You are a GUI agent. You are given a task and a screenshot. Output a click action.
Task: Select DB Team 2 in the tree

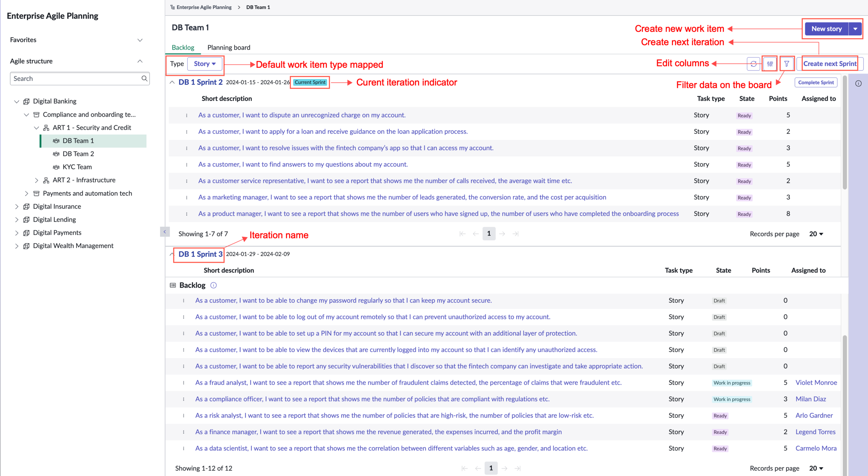point(78,154)
